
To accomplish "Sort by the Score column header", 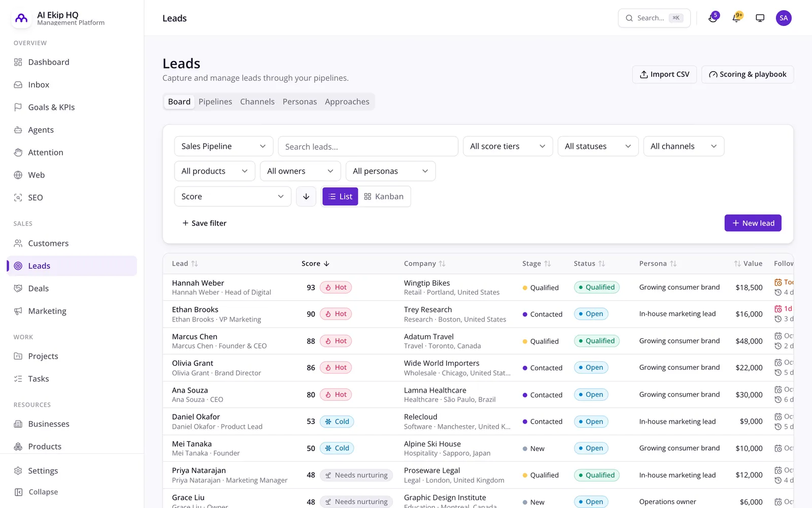I will click(315, 264).
